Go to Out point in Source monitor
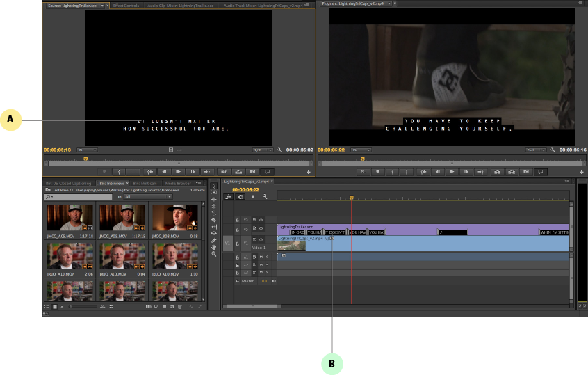The height and width of the screenshot is (375, 588). (x=206, y=172)
